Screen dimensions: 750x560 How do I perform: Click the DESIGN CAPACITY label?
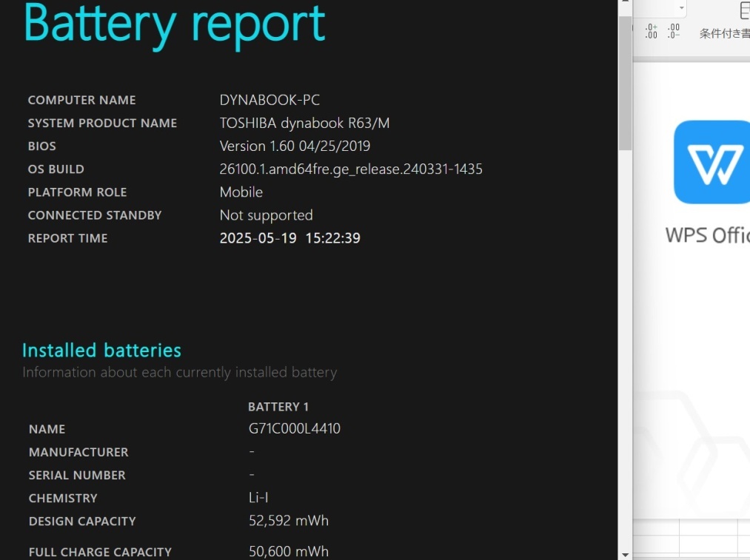coord(82,522)
